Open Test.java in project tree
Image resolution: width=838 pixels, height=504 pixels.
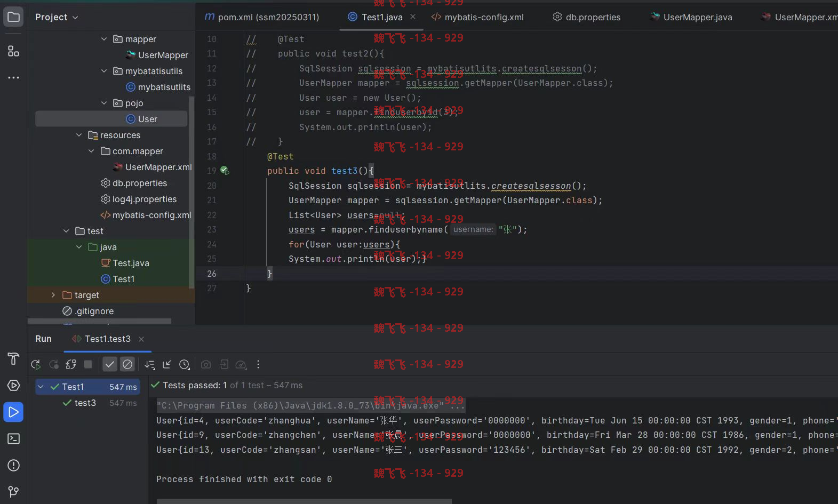click(125, 263)
